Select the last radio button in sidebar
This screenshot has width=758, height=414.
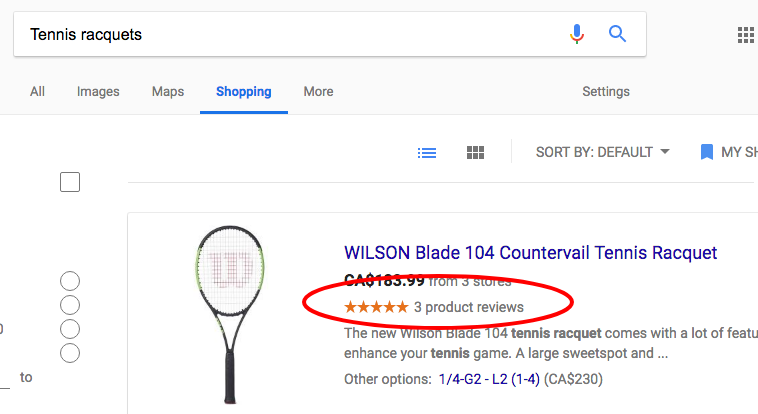pyautogui.click(x=70, y=353)
